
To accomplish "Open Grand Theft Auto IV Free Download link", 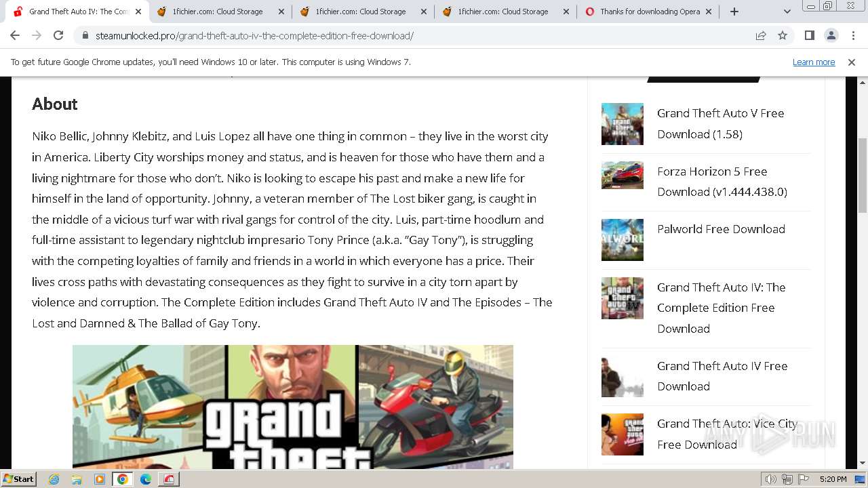I will click(722, 376).
